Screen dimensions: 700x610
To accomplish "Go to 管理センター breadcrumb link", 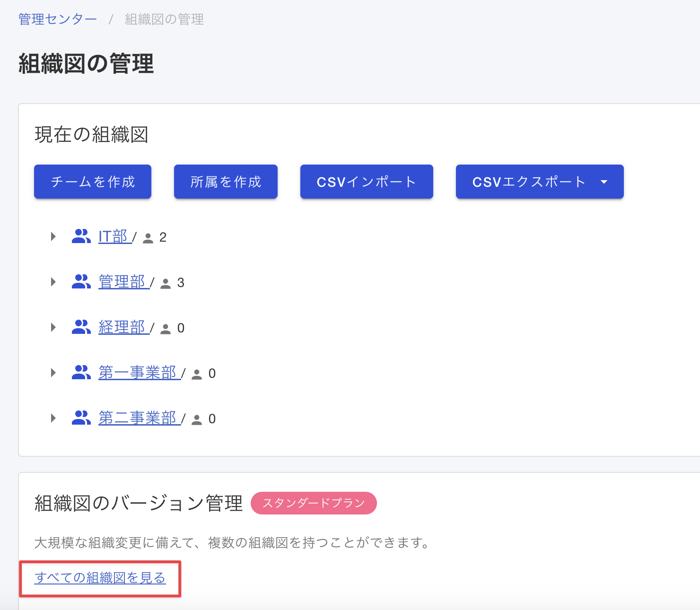I will [58, 19].
